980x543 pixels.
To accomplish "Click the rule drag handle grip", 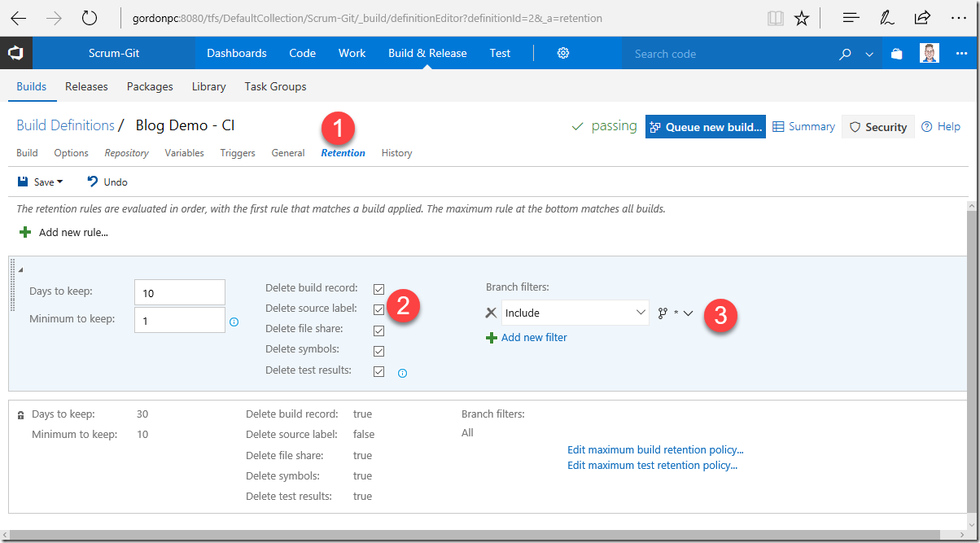I will (x=12, y=285).
